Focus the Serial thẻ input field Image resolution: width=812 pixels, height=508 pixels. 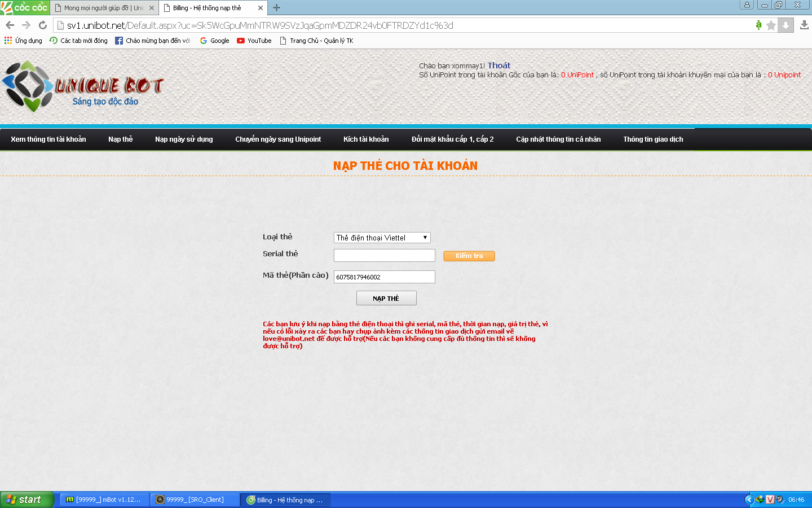pos(384,256)
